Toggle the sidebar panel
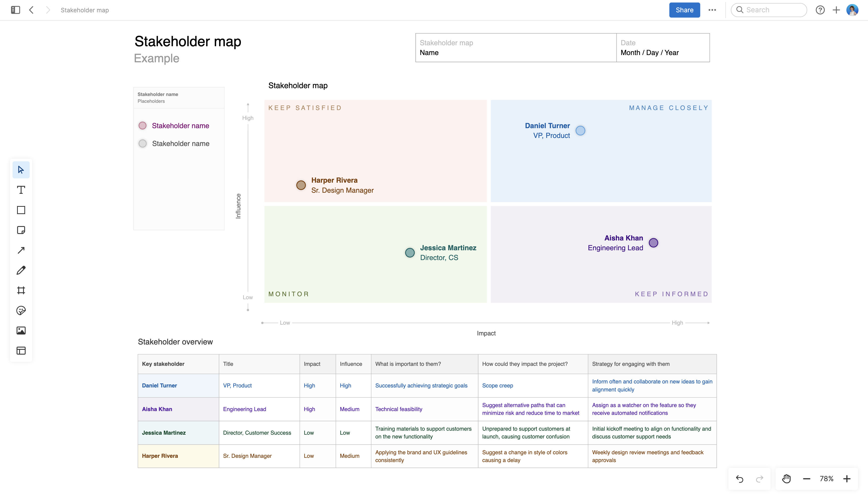The height and width of the screenshot is (500, 868). pos(15,10)
